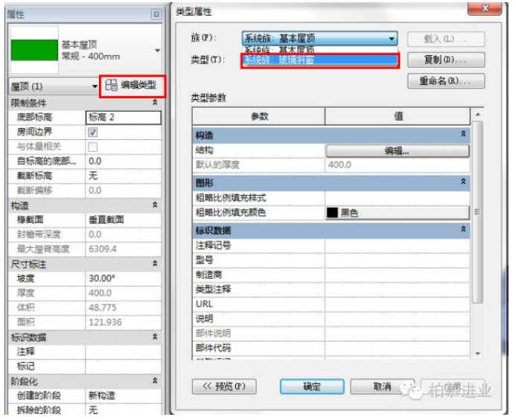Screen dimensions: 516x420
Task: Click the 值 column header
Action: tap(398, 116)
